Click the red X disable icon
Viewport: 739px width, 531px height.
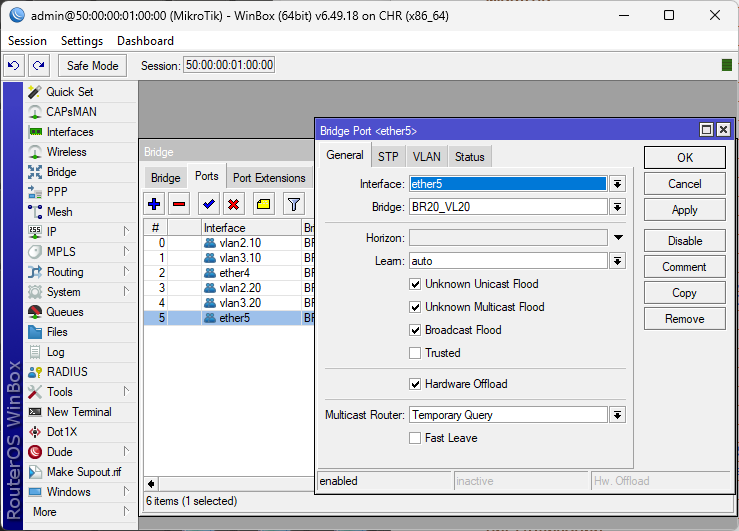click(x=234, y=204)
